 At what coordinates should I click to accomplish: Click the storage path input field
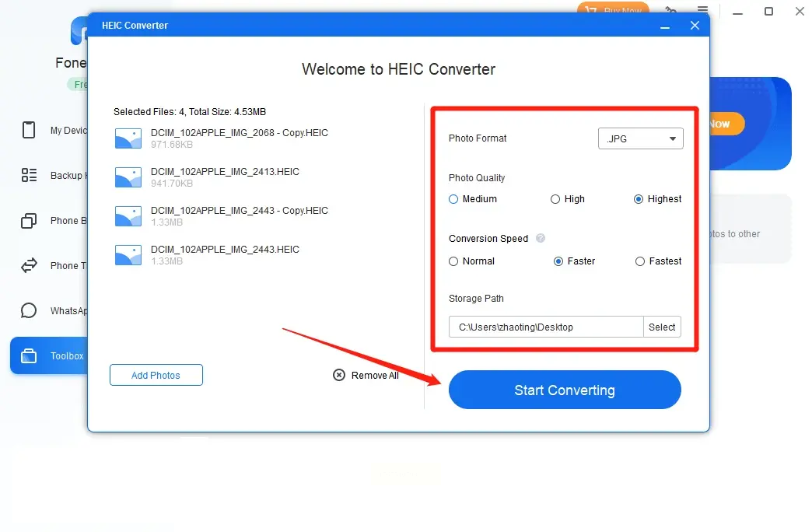pyautogui.click(x=546, y=327)
